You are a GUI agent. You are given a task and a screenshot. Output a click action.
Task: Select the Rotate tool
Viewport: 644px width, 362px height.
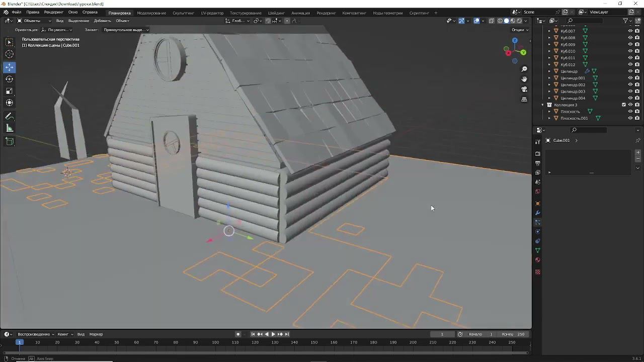(x=10, y=79)
